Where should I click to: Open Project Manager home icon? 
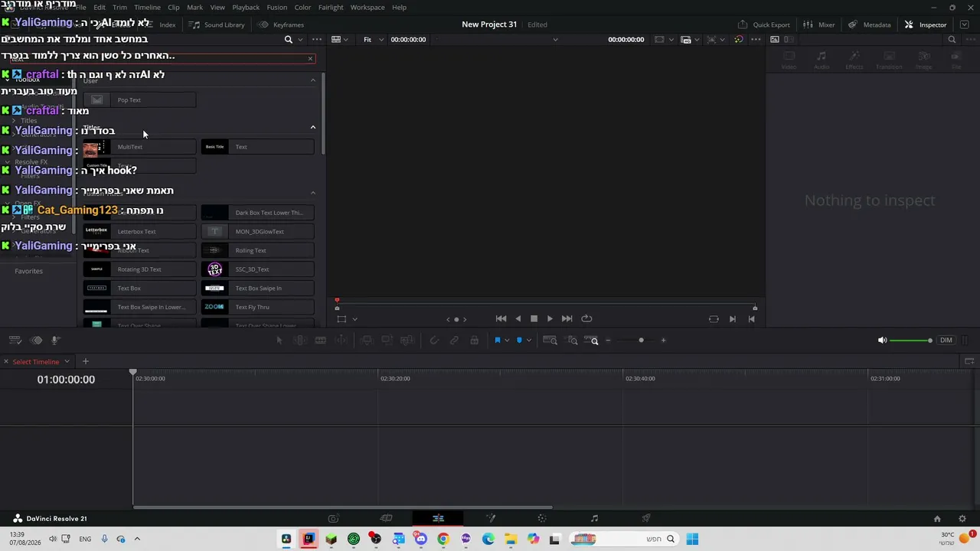[x=937, y=519]
